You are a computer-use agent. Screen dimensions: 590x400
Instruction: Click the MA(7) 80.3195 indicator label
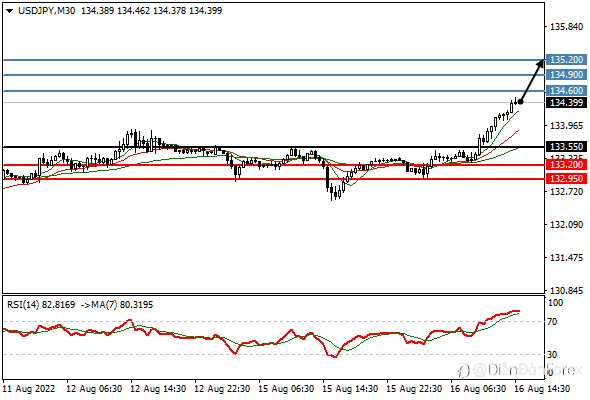coord(122,304)
